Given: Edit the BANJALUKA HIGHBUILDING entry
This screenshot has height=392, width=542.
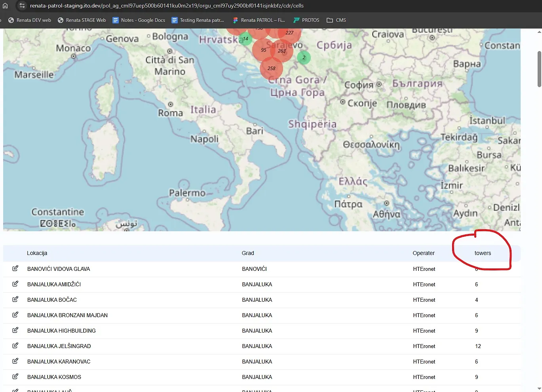Looking at the screenshot, I should pyautogui.click(x=15, y=330).
